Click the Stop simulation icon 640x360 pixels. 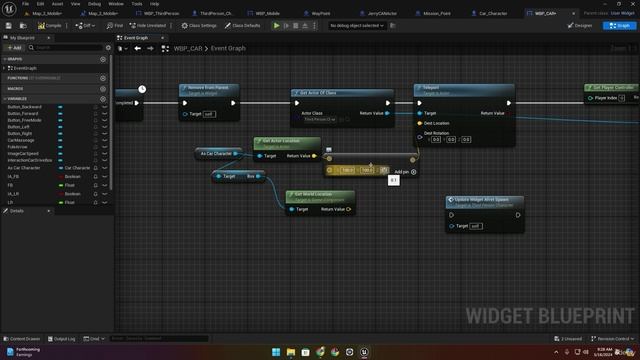pos(296,26)
